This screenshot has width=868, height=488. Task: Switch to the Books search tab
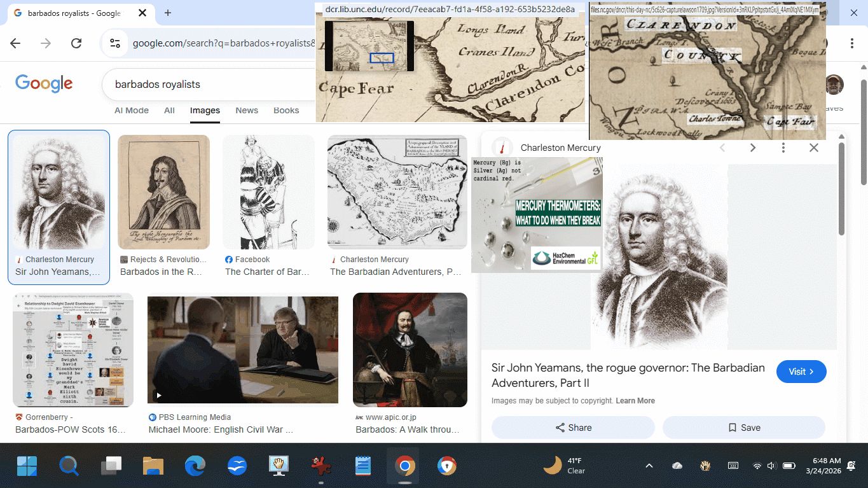286,110
